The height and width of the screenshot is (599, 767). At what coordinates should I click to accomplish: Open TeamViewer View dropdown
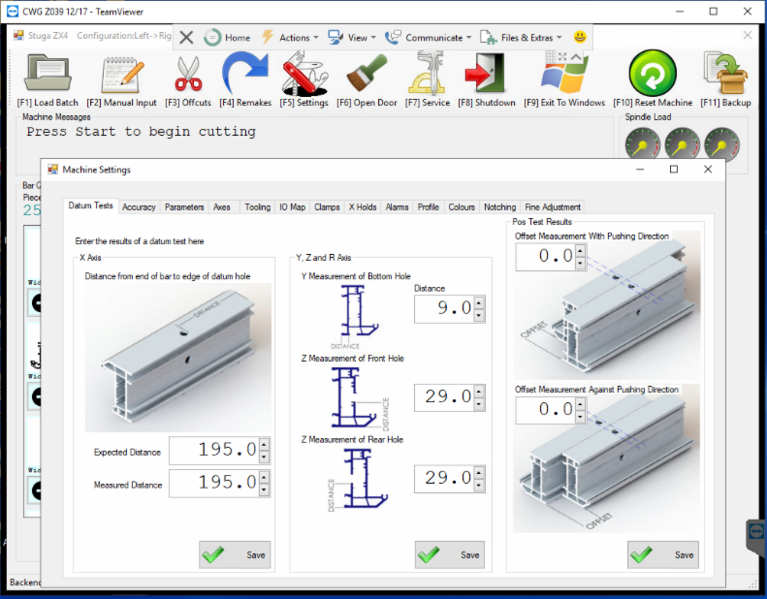[x=352, y=38]
